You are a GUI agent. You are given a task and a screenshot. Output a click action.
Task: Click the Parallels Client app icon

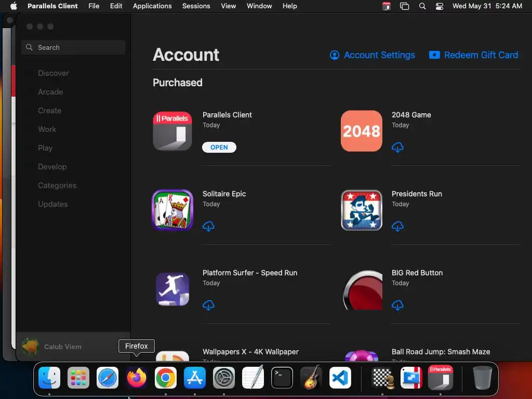172,131
